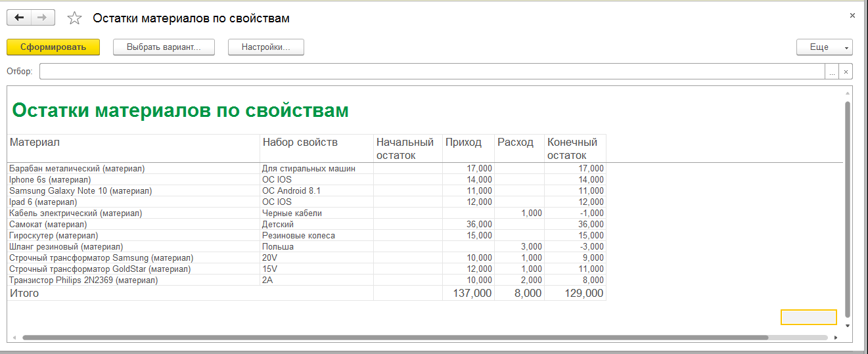
Task: Select the Приход column header
Action: click(x=468, y=148)
